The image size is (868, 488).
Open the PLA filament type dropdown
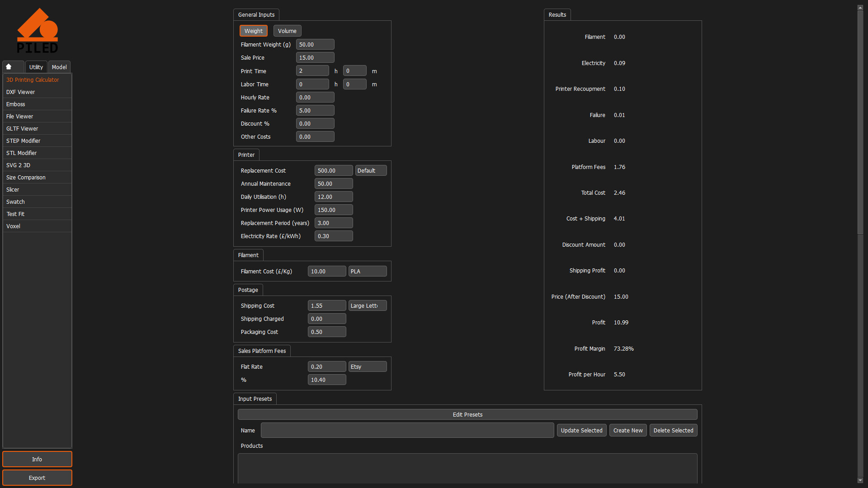(x=367, y=271)
